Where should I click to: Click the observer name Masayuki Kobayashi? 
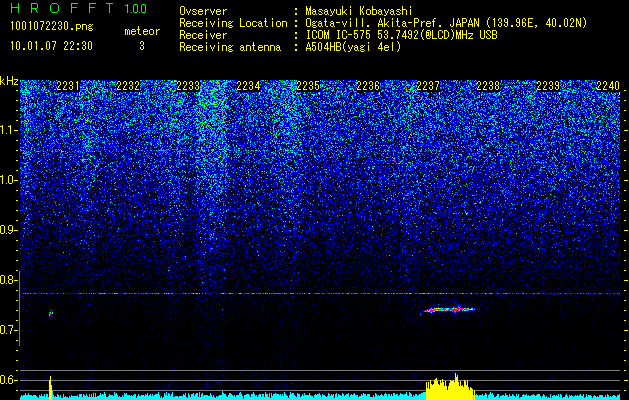coord(359,11)
